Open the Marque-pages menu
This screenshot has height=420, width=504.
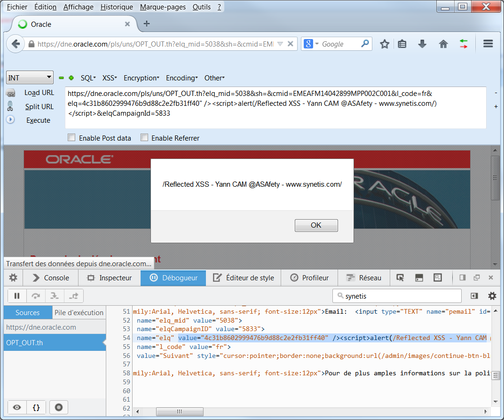pyautogui.click(x=163, y=7)
